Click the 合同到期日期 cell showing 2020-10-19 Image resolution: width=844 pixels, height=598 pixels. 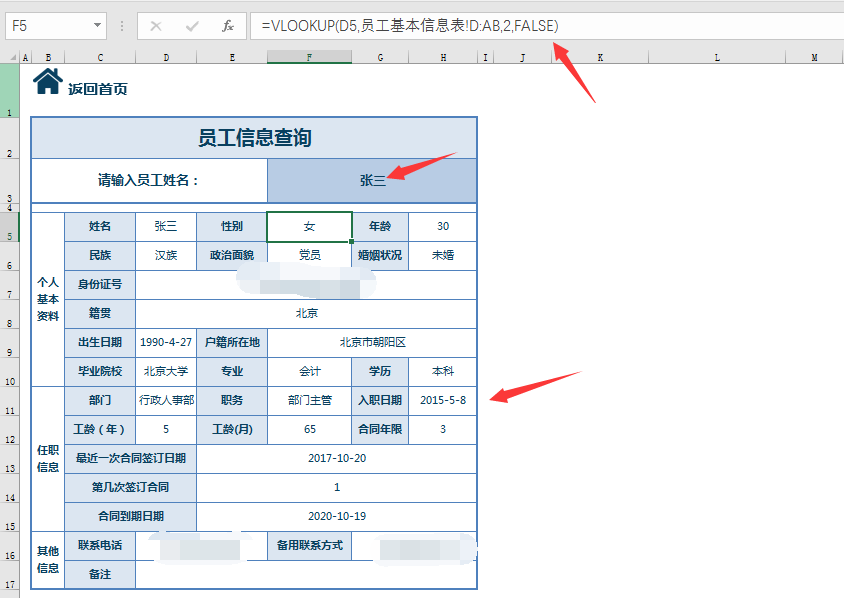tap(337, 516)
